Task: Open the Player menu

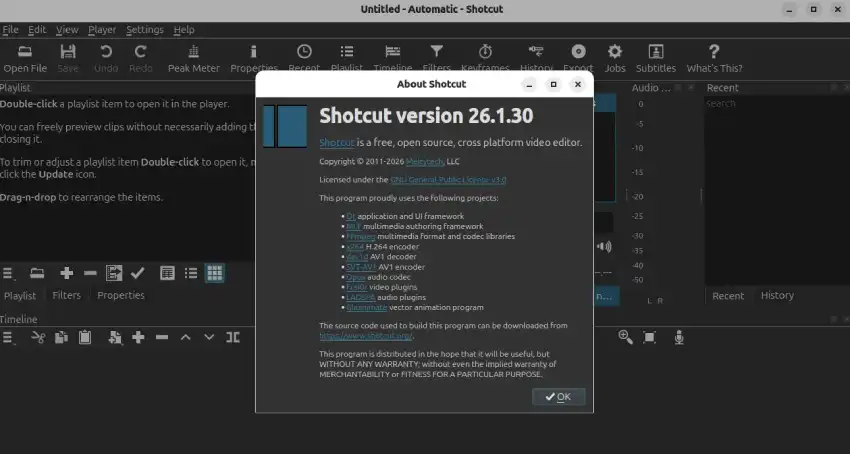Action: click(x=102, y=30)
